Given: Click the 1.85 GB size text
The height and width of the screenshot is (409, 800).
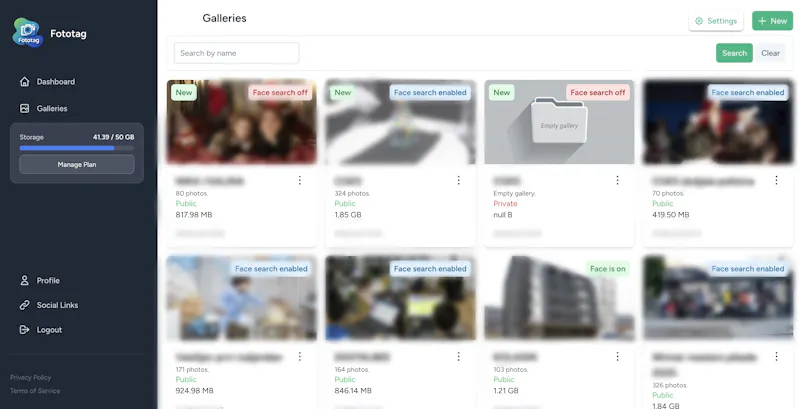Looking at the screenshot, I should (x=348, y=215).
